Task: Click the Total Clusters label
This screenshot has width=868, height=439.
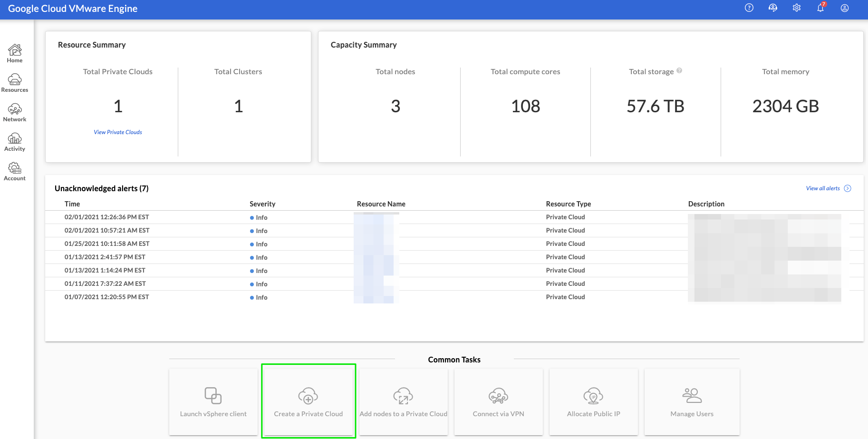Action: tap(238, 71)
